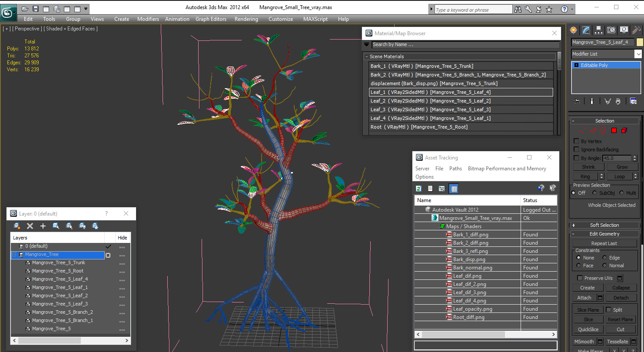This screenshot has height=352, width=644.
Task: Click Remove Modifier from stack icon
Action: 618,101
